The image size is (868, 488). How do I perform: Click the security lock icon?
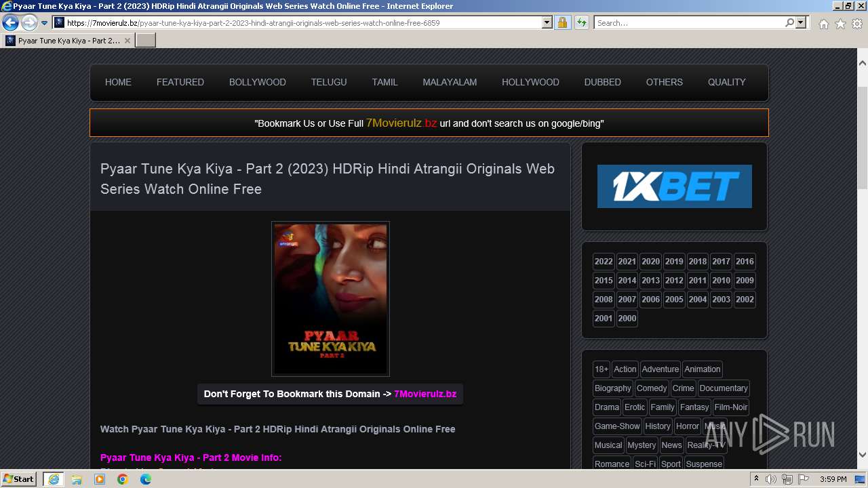563,23
